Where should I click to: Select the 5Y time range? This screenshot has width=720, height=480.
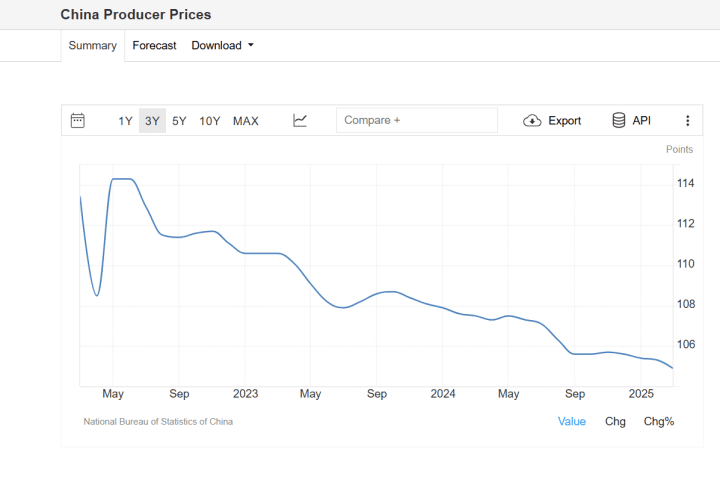pyautogui.click(x=179, y=121)
